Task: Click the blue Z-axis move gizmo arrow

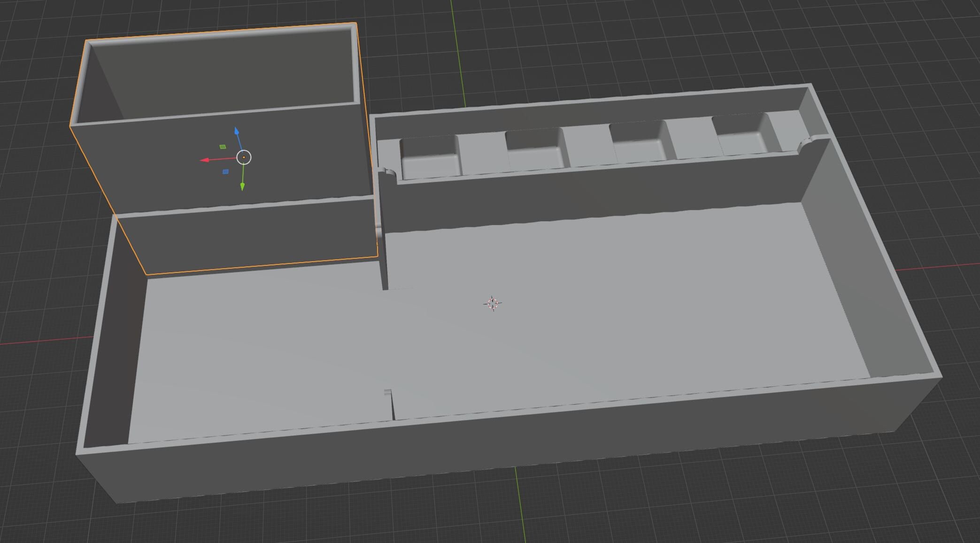Action: 237,131
